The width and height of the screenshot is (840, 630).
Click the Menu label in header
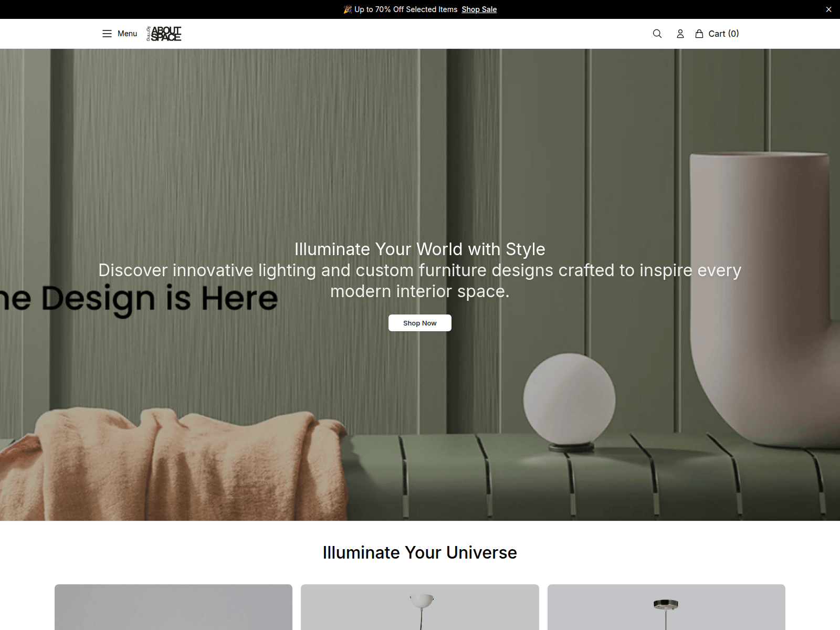tap(127, 34)
